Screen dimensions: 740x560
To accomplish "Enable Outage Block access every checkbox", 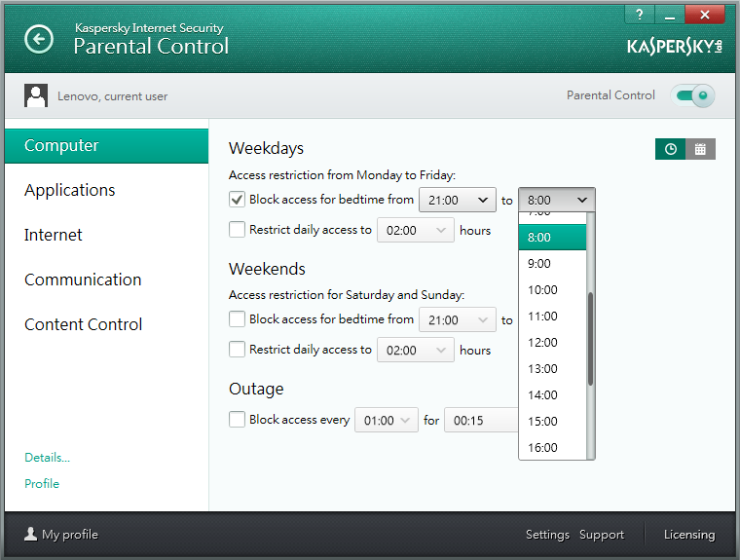I will pos(237,420).
